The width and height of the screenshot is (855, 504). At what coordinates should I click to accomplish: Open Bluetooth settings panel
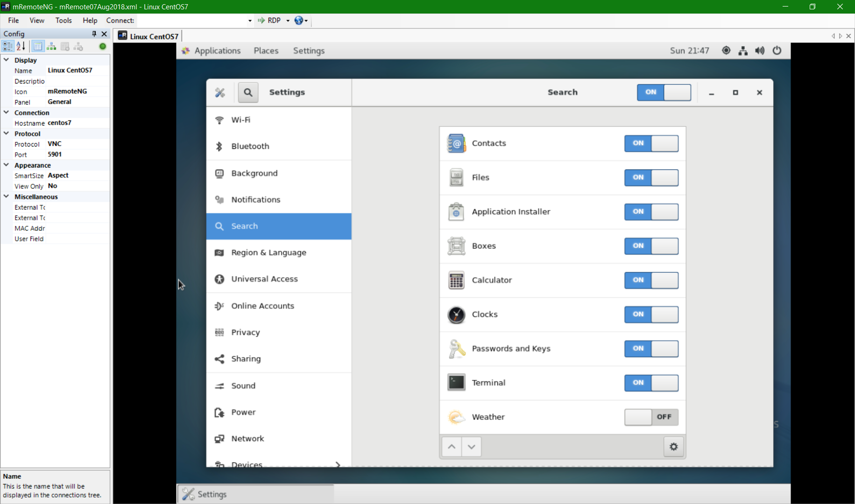click(279, 147)
